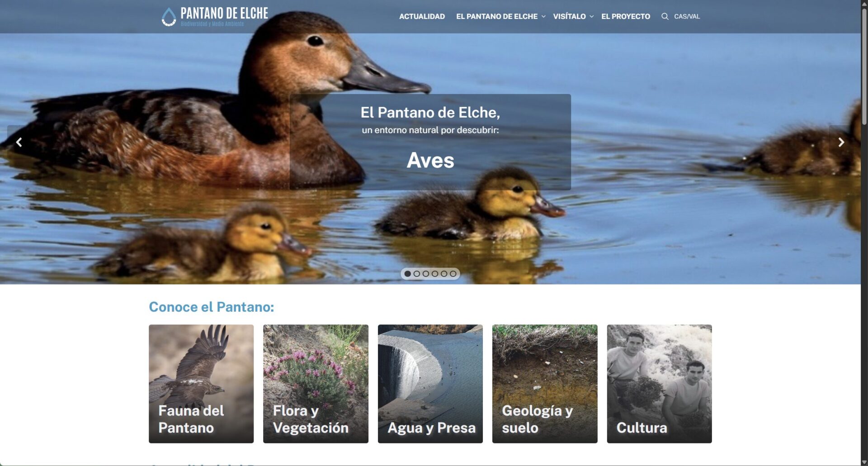The image size is (868, 466).
Task: Open the Geología y suelo card
Action: [545, 384]
